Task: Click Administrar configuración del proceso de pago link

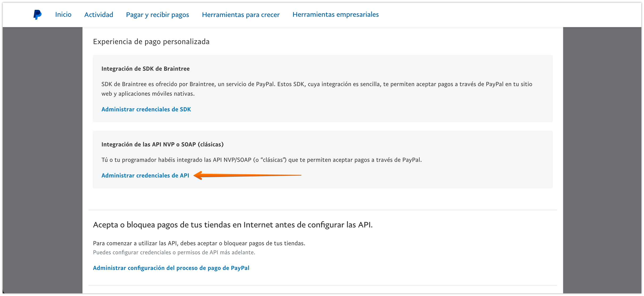Action: [171, 268]
